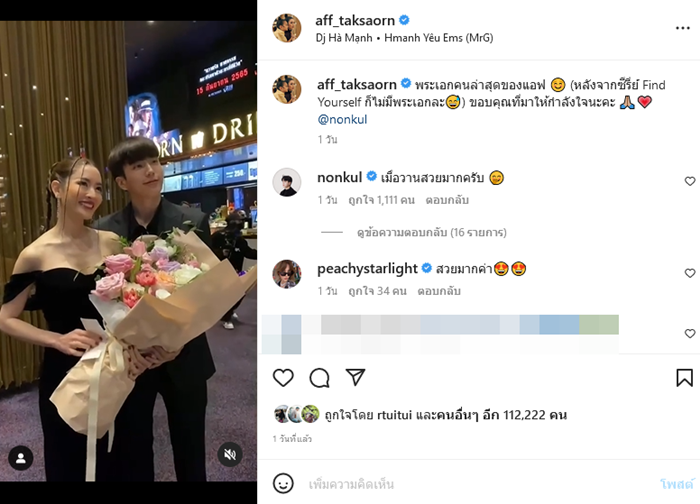The image size is (700, 504).
Task: Like peachystarlight's comment
Action: [690, 273]
